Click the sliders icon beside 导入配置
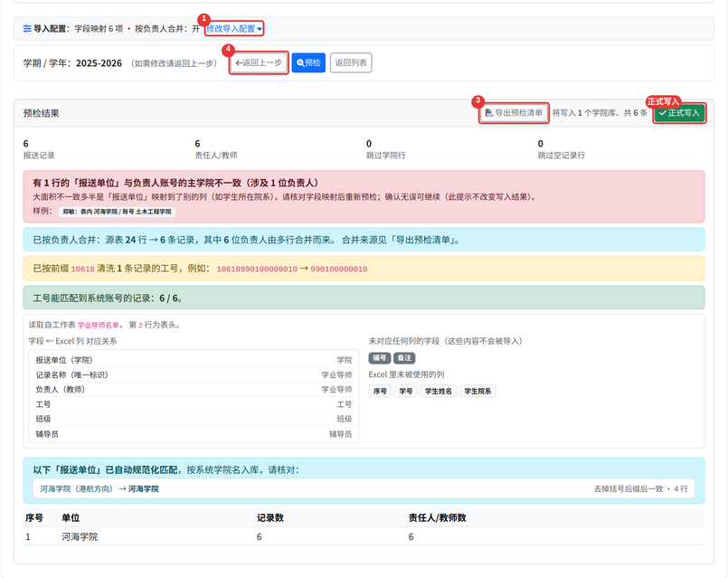728x578 pixels. [x=27, y=29]
